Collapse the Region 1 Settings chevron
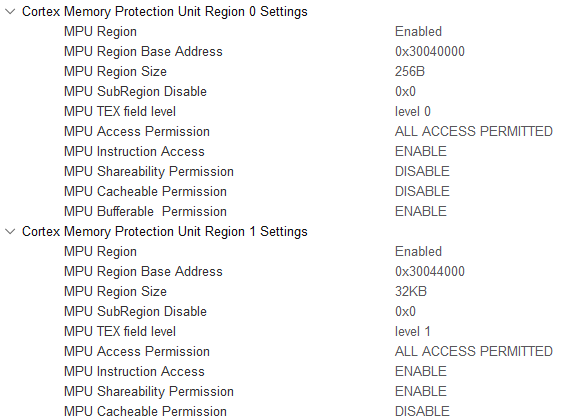The height and width of the screenshot is (416, 581). (10, 232)
